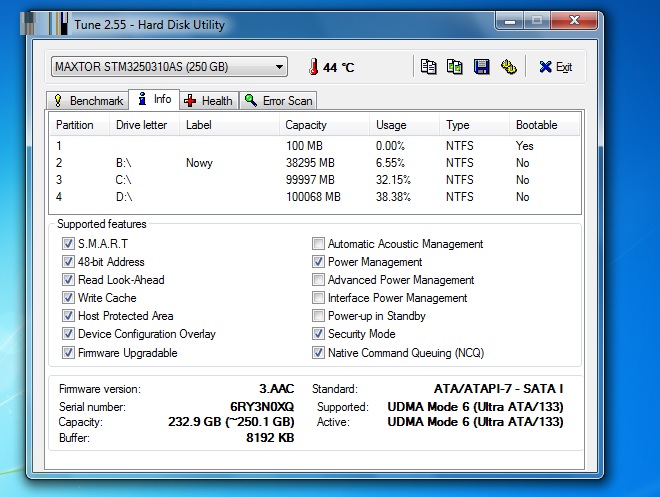The height and width of the screenshot is (497, 660).
Task: Click the copy info to clipboard icon
Action: [x=428, y=66]
